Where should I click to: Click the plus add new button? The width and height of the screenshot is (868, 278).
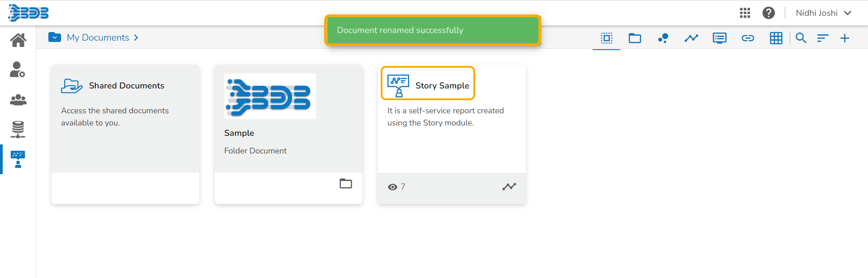(x=844, y=38)
